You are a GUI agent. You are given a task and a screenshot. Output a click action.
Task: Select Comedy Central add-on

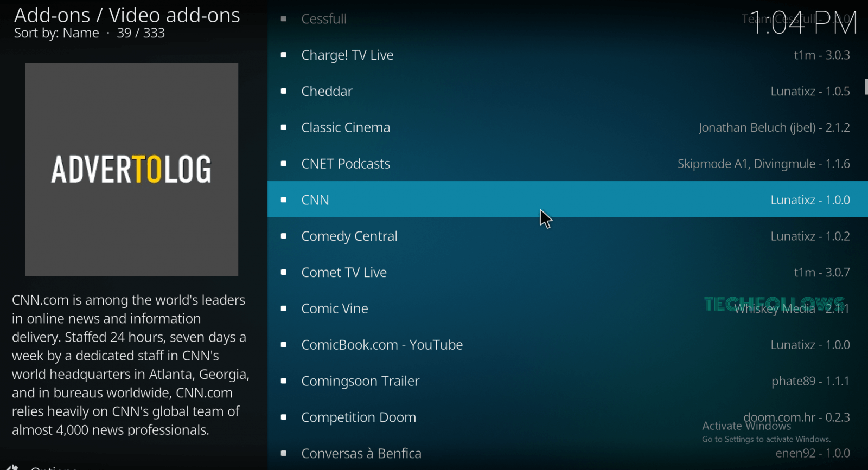click(x=567, y=236)
